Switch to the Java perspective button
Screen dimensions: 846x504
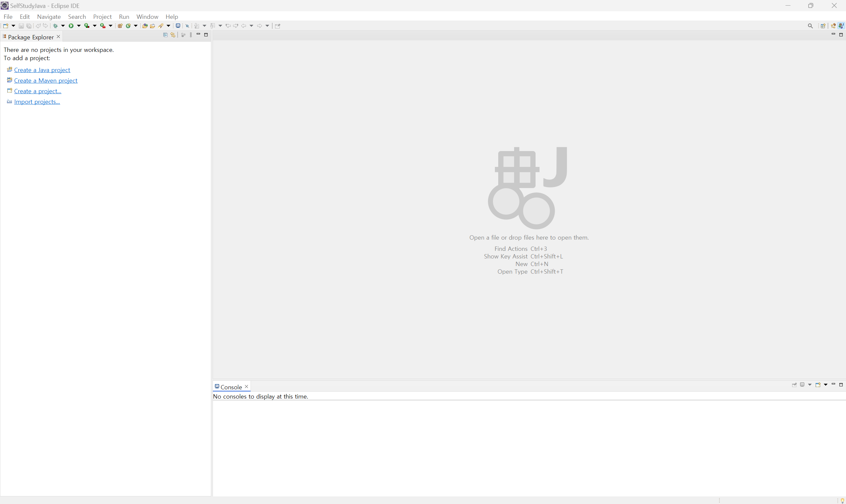click(x=841, y=26)
